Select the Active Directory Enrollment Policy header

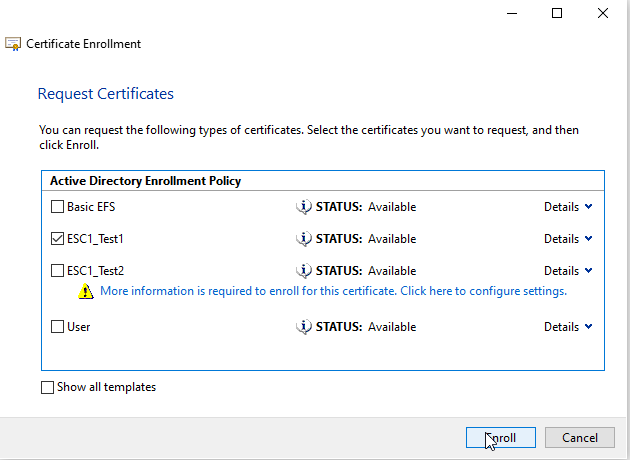[x=145, y=181]
